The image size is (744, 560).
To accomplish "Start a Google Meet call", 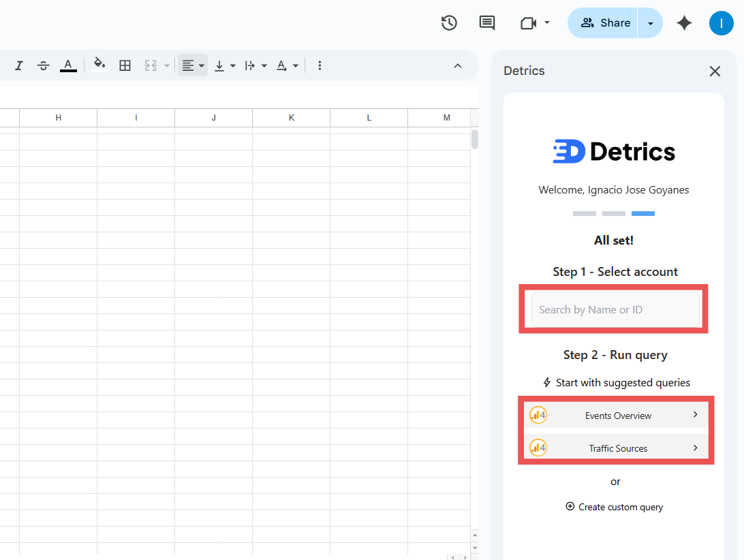I will [528, 22].
